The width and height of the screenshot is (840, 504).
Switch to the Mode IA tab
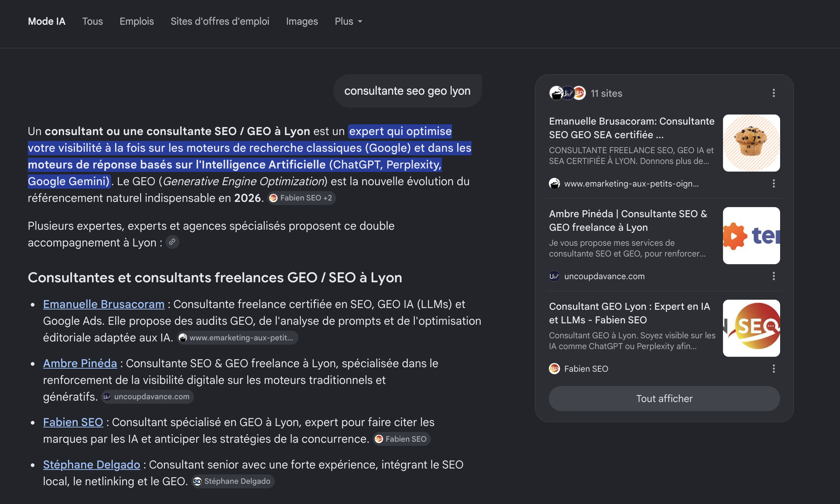[47, 21]
